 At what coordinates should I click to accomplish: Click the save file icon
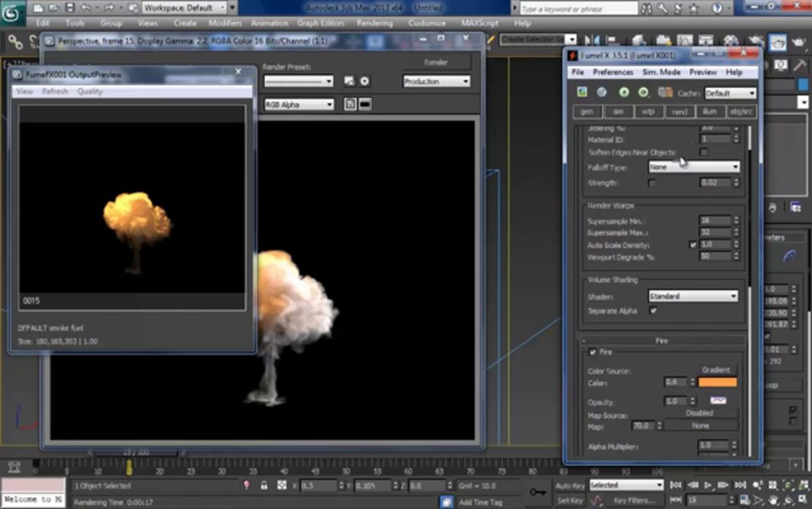tap(70, 8)
